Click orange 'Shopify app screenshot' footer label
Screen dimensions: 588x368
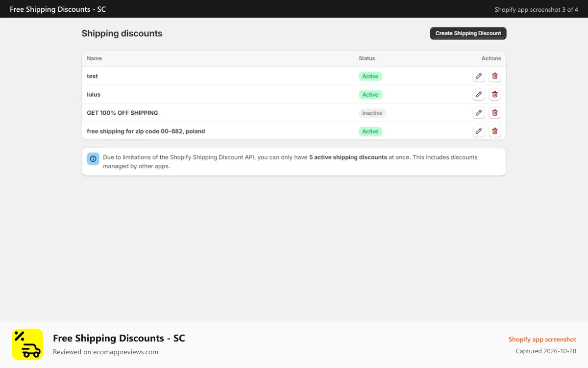[542, 340]
